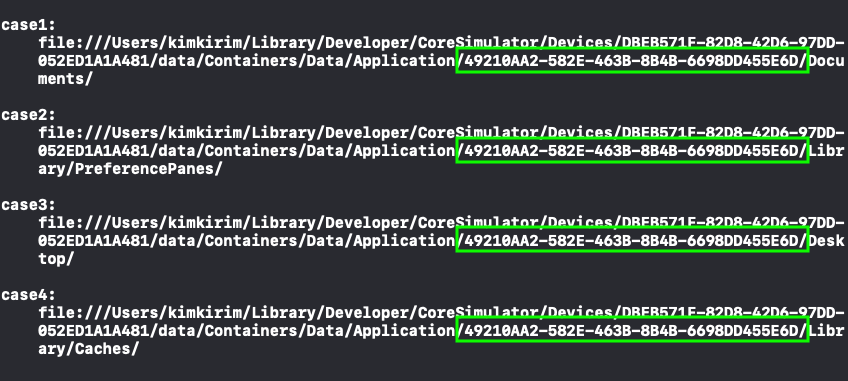This screenshot has height=381, width=848.
Task: Select the "top/" line under case3
Action: pos(56,259)
